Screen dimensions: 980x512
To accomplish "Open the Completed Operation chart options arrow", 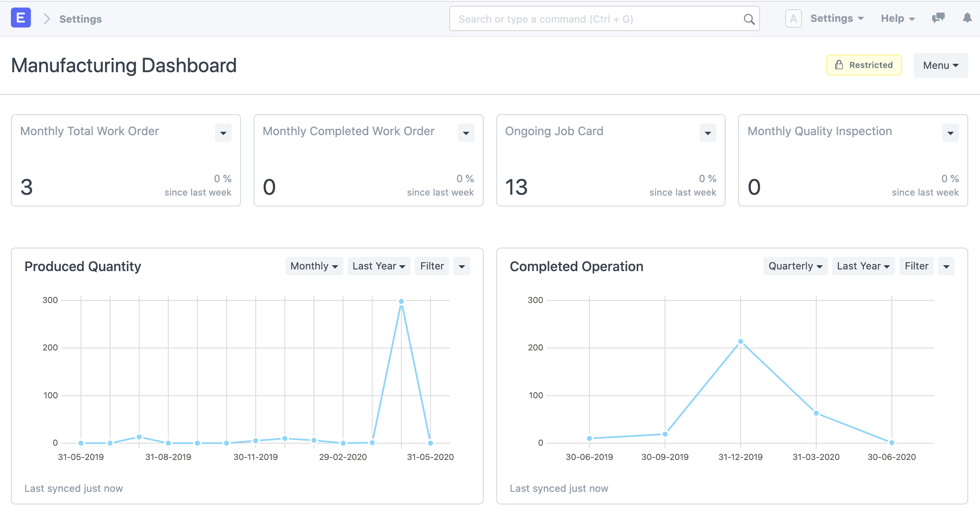I will (947, 266).
